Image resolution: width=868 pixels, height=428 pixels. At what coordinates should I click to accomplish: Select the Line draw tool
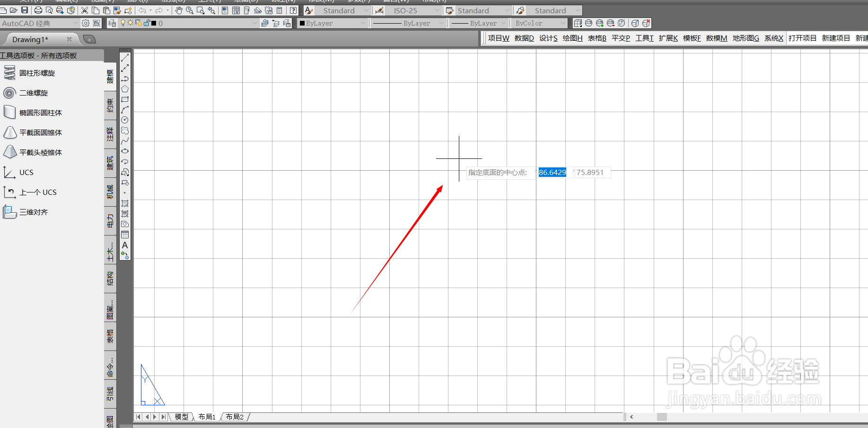tap(125, 58)
